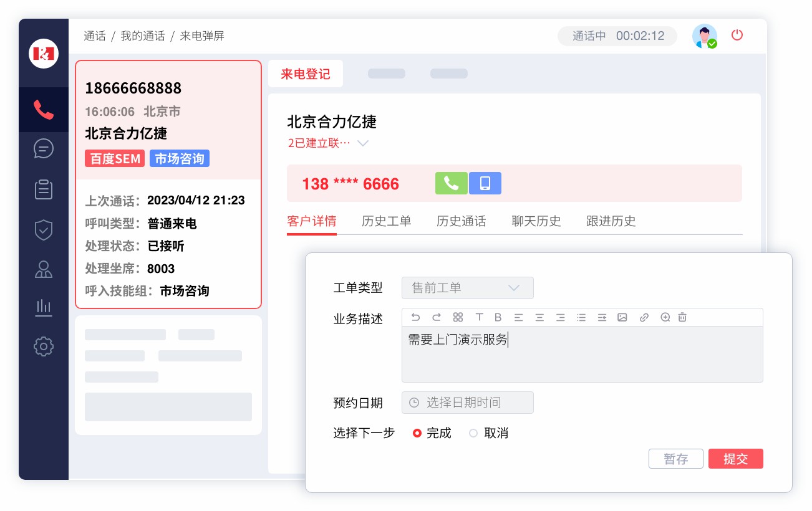Open the 预约日期 date time picker
This screenshot has height=511, width=812.
[467, 403]
